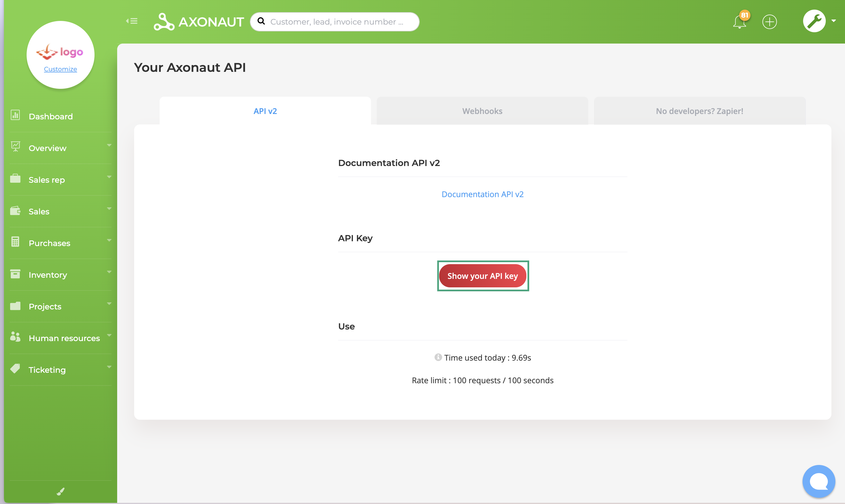The width and height of the screenshot is (845, 504).
Task: Expand the Sales rep submenu arrow
Action: click(109, 177)
